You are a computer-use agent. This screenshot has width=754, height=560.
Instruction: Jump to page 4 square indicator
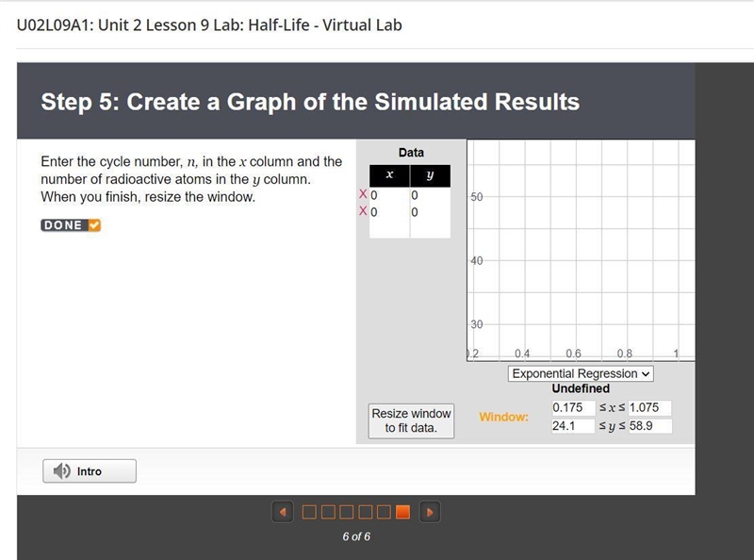pyautogui.click(x=365, y=512)
